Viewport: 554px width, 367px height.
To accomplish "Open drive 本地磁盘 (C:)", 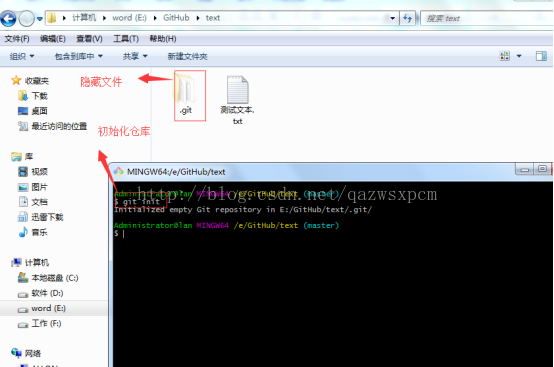I will [48, 278].
